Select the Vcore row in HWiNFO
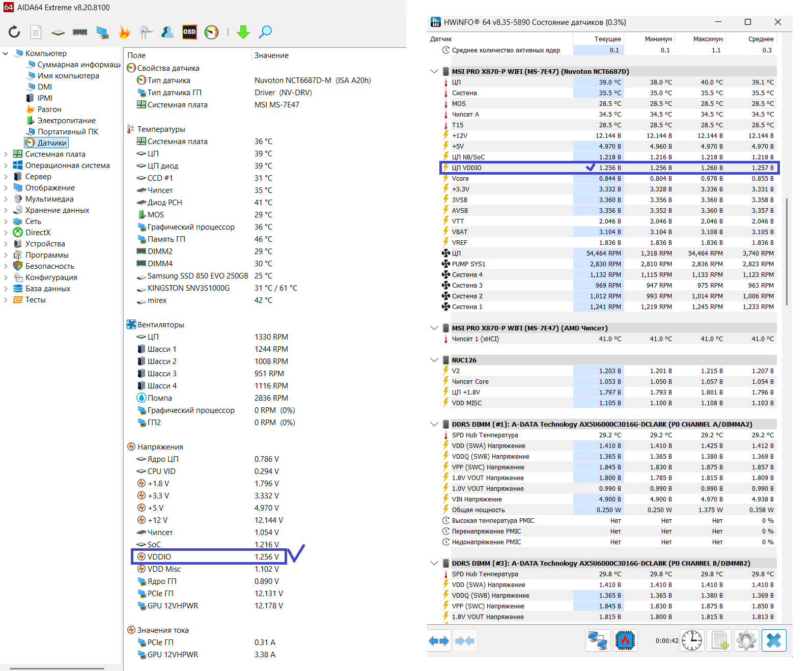The width and height of the screenshot is (812, 671). [x=609, y=179]
